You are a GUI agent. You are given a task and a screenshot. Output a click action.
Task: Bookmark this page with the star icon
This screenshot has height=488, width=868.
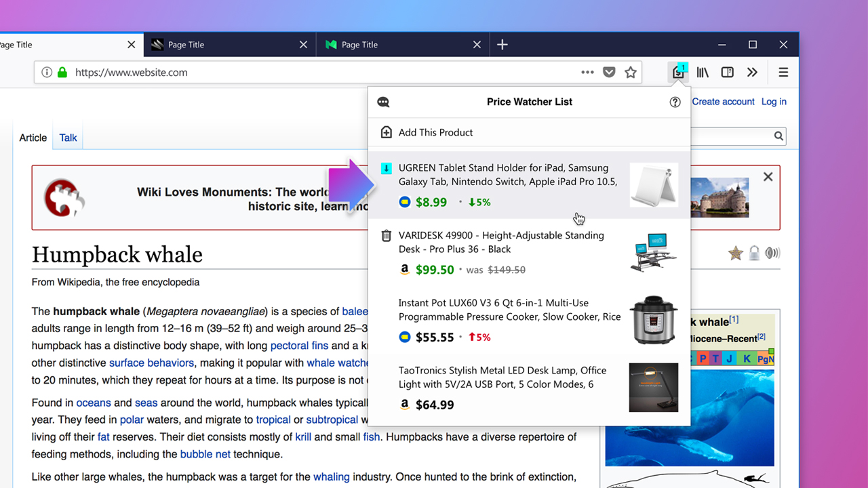[631, 72]
